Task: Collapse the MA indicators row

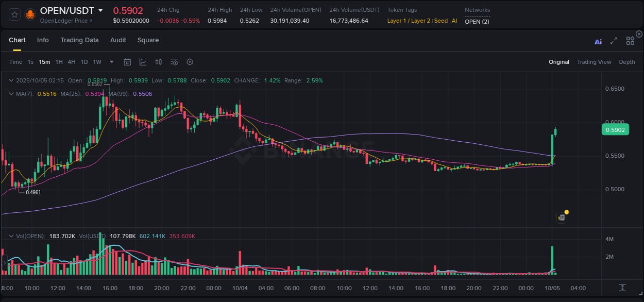Action: [x=10, y=94]
